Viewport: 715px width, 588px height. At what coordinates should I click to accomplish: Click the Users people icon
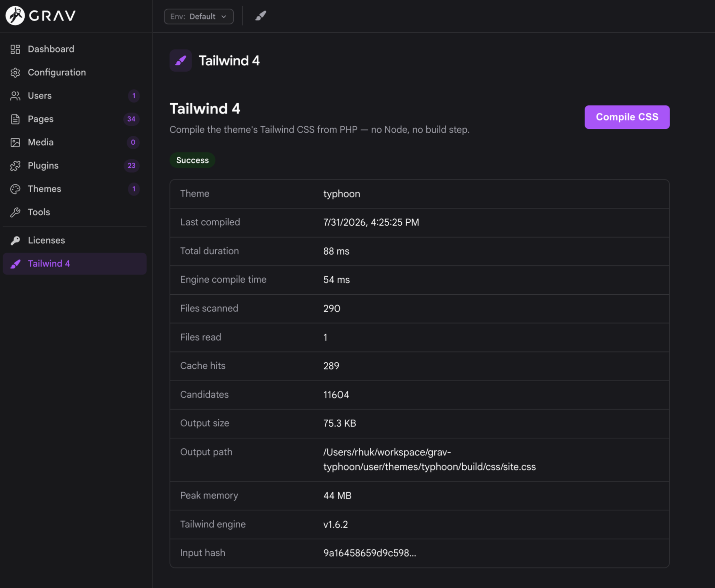click(15, 96)
